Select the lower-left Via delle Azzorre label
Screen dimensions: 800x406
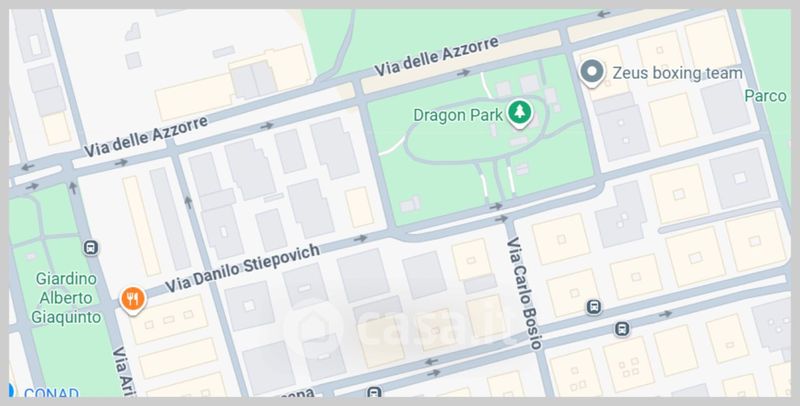point(146,136)
